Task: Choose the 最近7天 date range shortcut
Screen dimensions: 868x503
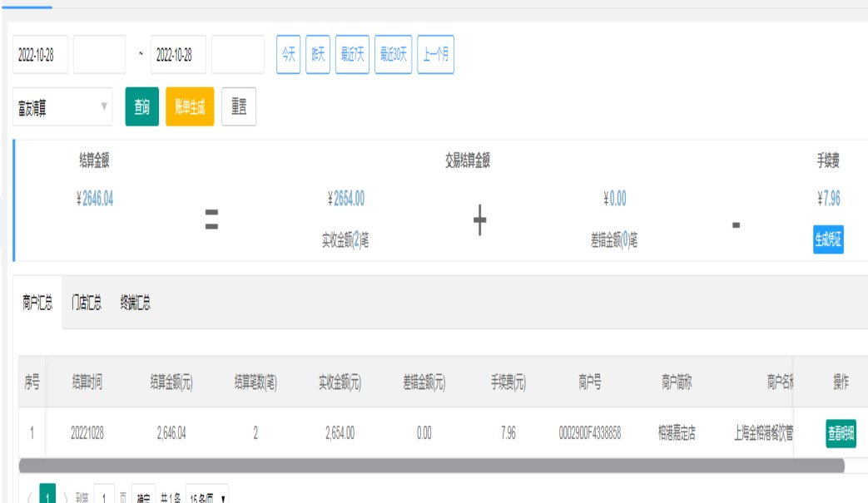Action: click(x=352, y=55)
